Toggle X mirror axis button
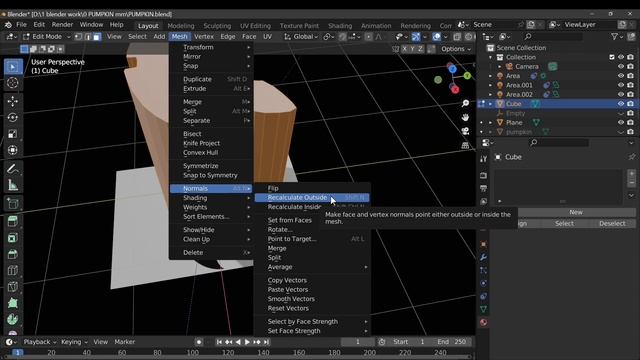 click(404, 49)
